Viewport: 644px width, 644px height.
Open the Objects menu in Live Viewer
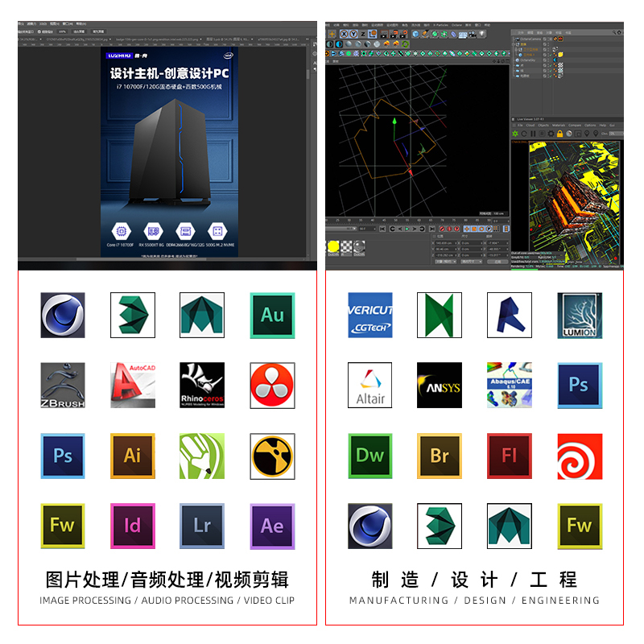point(543,126)
